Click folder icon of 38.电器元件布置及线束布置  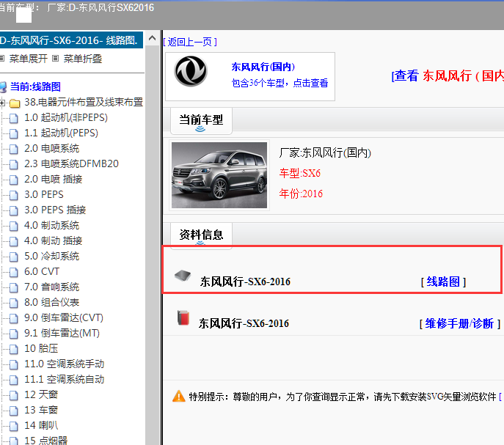coord(15,103)
